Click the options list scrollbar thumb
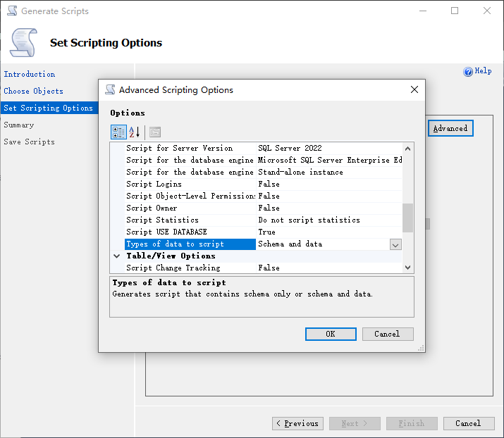504x438 pixels. 407,217
